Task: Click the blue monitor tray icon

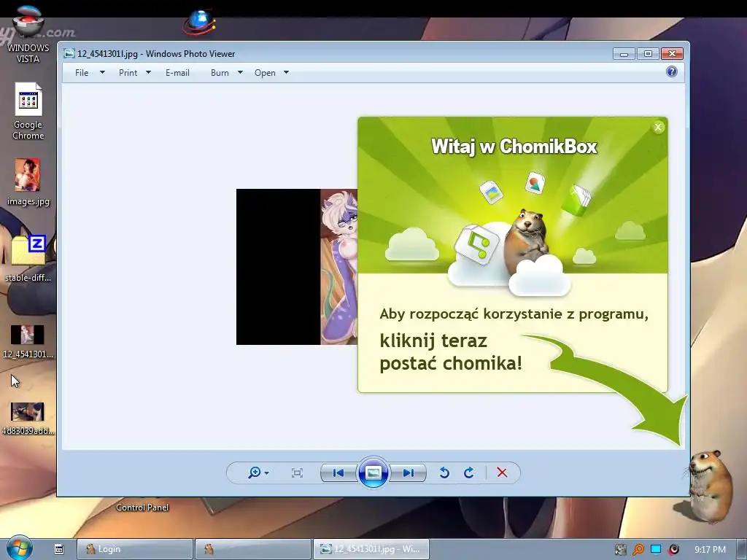Action: coord(656,550)
